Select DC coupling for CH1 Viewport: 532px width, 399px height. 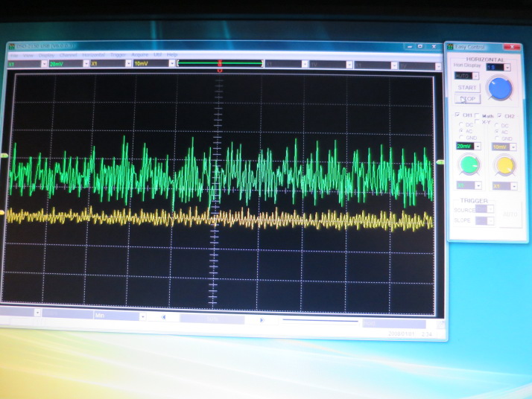coord(460,124)
